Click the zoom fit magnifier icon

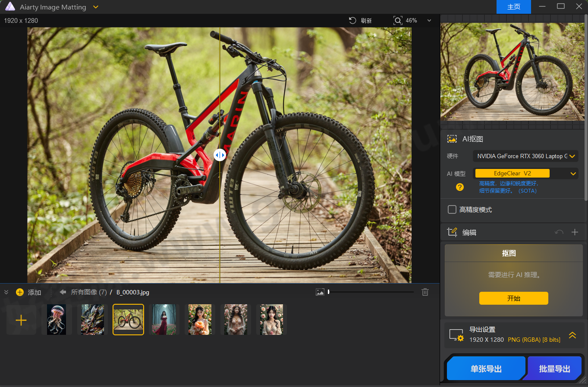398,20
